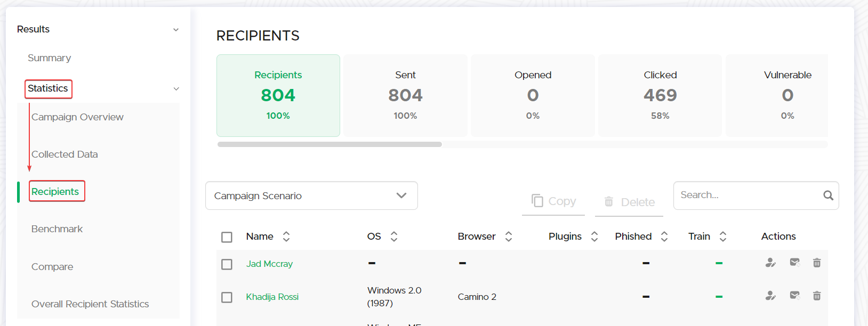
Task: Edit recipient Jad Mccray with user-pencil icon
Action: (x=770, y=263)
